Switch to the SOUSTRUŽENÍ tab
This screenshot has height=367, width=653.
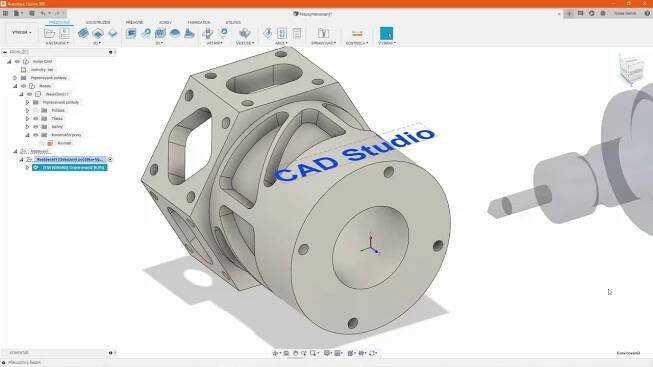coord(98,22)
